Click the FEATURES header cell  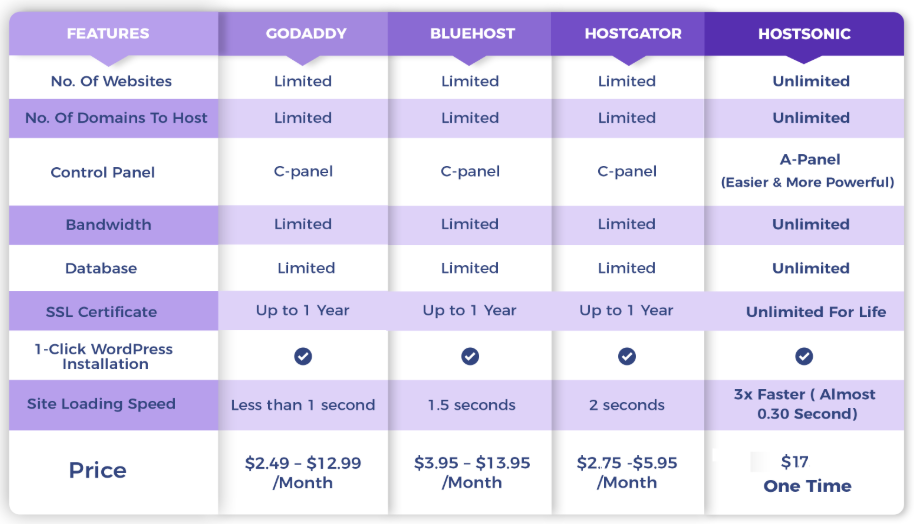click(107, 33)
